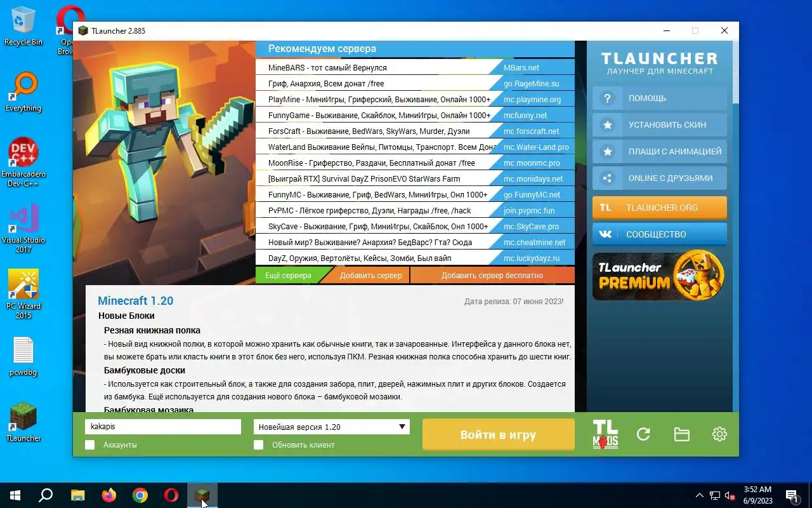Click the mc.luckydayz.ru server address
The image size is (812, 508).
coord(532,258)
